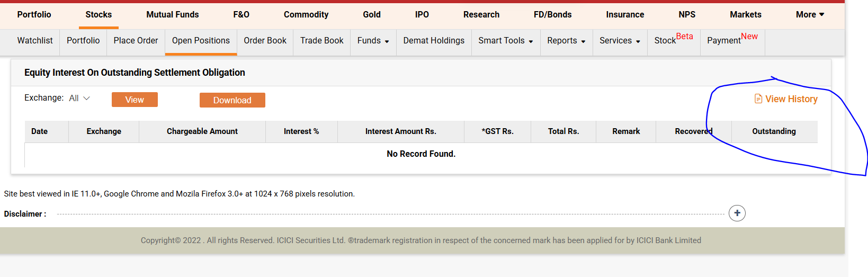The image size is (868, 277).
Task: Select the Demat Holdings tab
Action: pyautogui.click(x=433, y=41)
